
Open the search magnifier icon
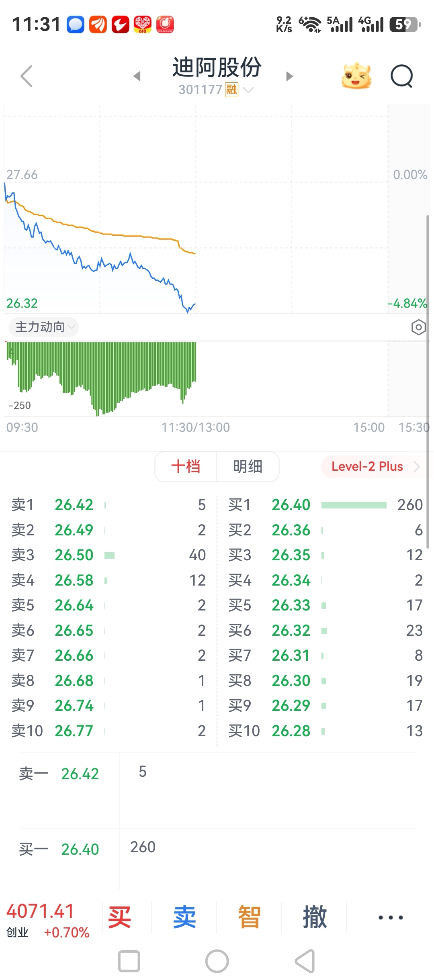point(402,76)
